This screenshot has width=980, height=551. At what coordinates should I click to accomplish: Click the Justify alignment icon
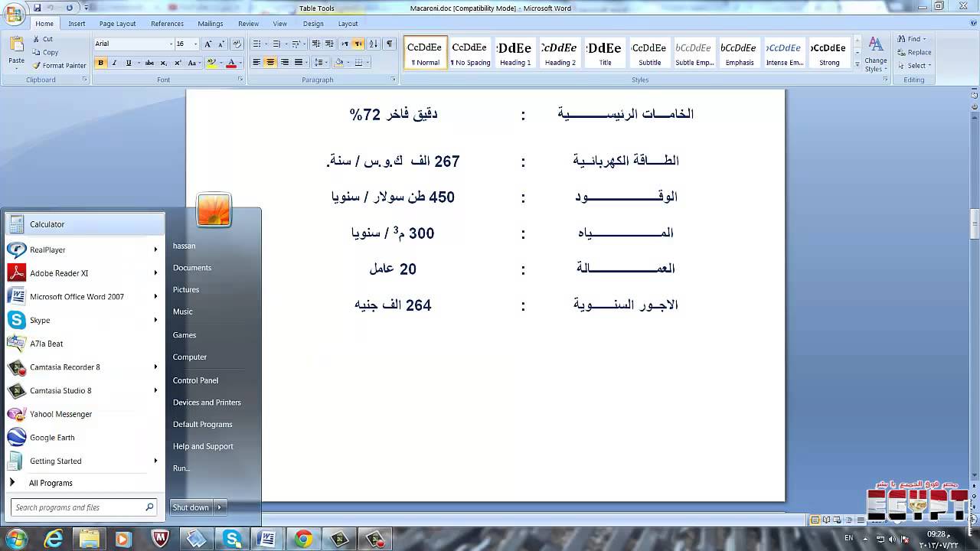(298, 63)
